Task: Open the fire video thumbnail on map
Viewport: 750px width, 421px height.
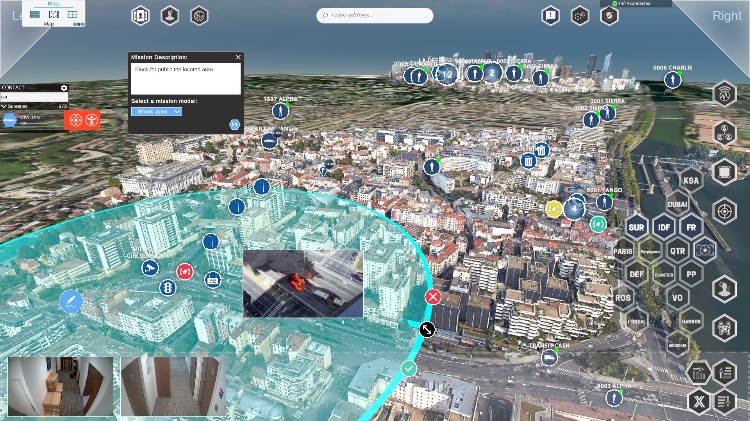Action: coord(303,284)
